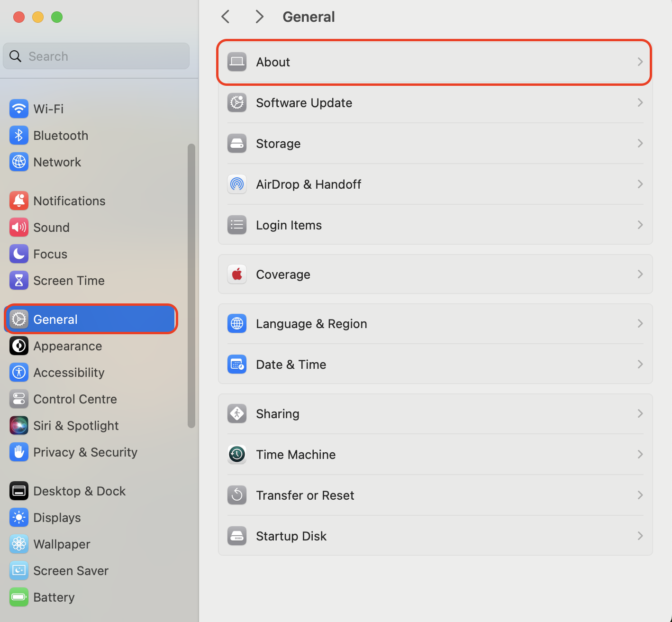672x622 pixels.
Task: Expand Language & Region via its chevron
Action: click(640, 324)
